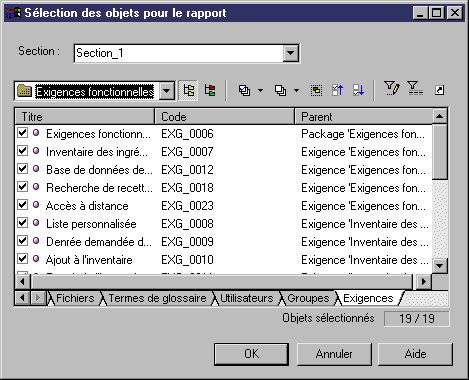Sort by the Code column header
Image resolution: width=469 pixels, height=380 pixels.
[x=225, y=117]
